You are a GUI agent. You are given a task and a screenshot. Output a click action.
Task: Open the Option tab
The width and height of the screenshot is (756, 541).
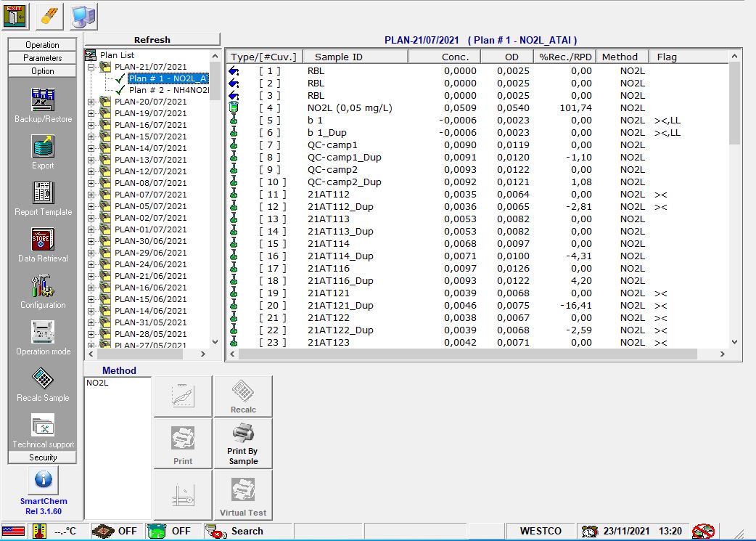[42, 70]
